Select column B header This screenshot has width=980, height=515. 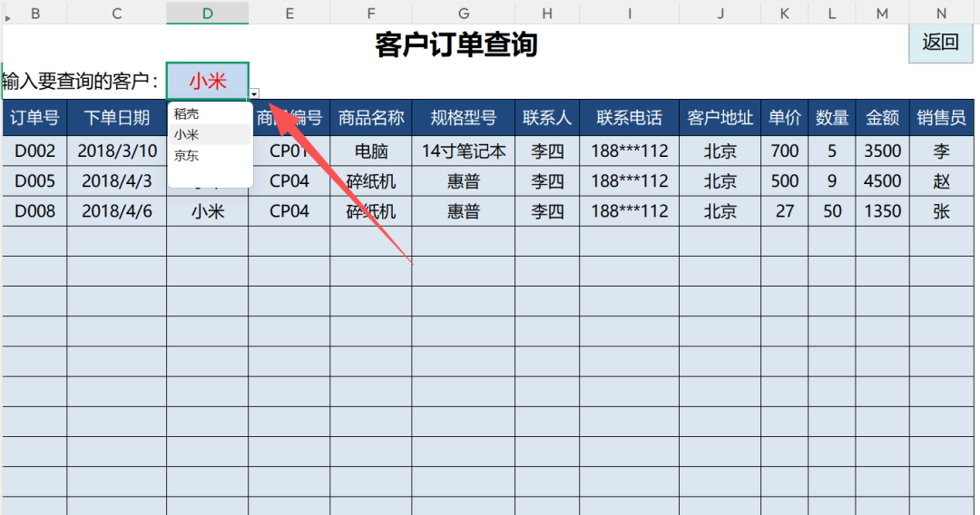click(34, 13)
